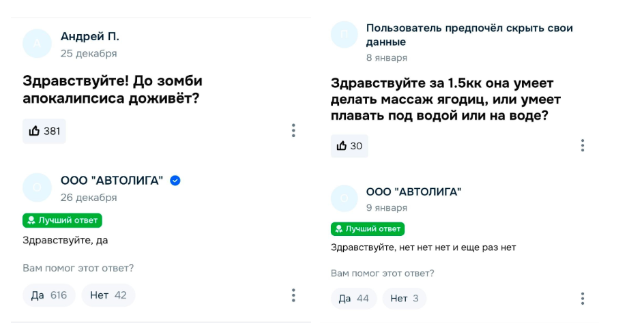The height and width of the screenshot is (330, 644).
Task: Click the Лучший ответ badge under 26 декабря
Action: pos(62,220)
